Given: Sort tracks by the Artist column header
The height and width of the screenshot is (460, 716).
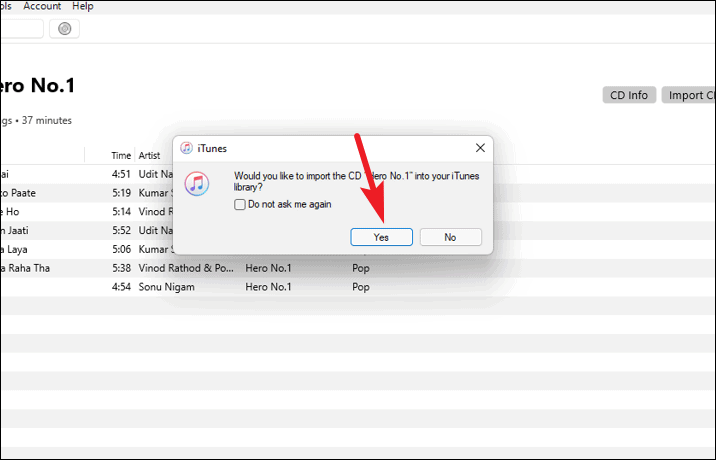Looking at the screenshot, I should [x=149, y=156].
